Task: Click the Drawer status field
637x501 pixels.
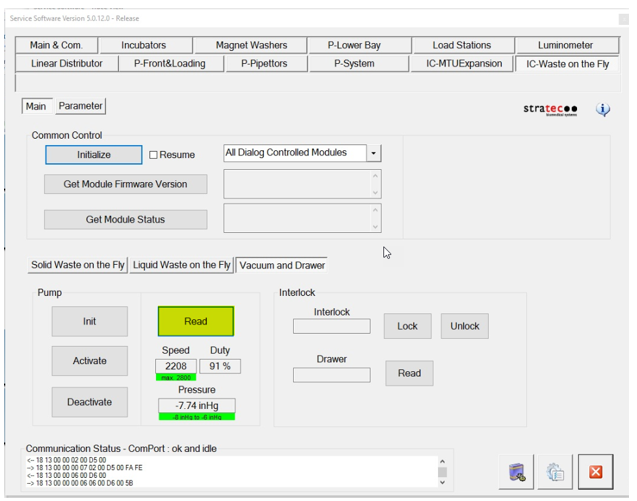Action: coord(331,375)
